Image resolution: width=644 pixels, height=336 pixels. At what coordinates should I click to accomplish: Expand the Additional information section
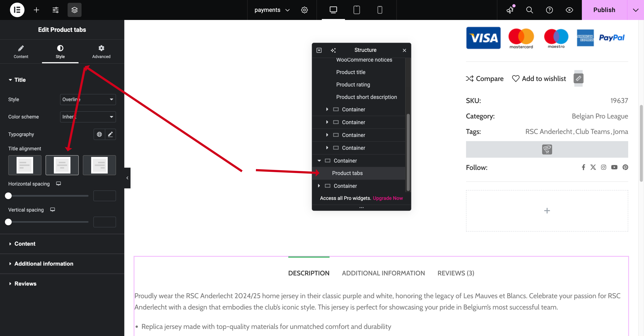62,264
